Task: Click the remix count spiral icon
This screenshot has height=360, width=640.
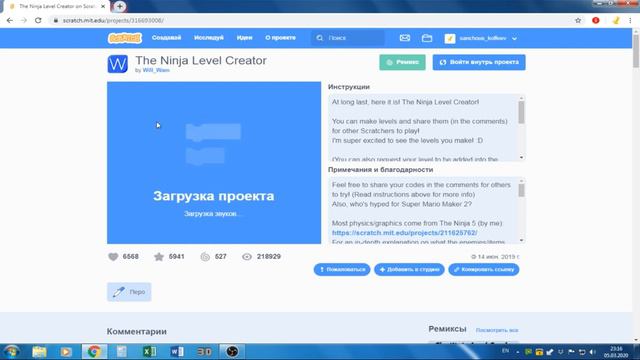Action: (205, 257)
